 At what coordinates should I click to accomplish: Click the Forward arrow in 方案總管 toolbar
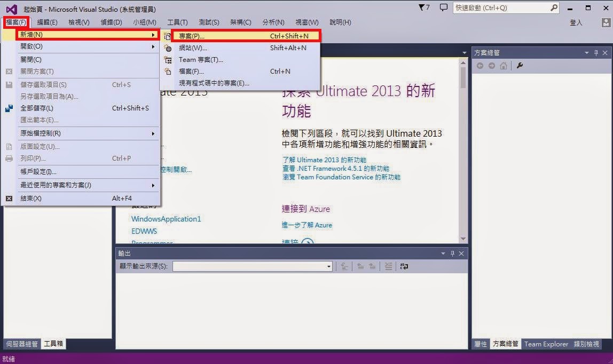click(491, 66)
